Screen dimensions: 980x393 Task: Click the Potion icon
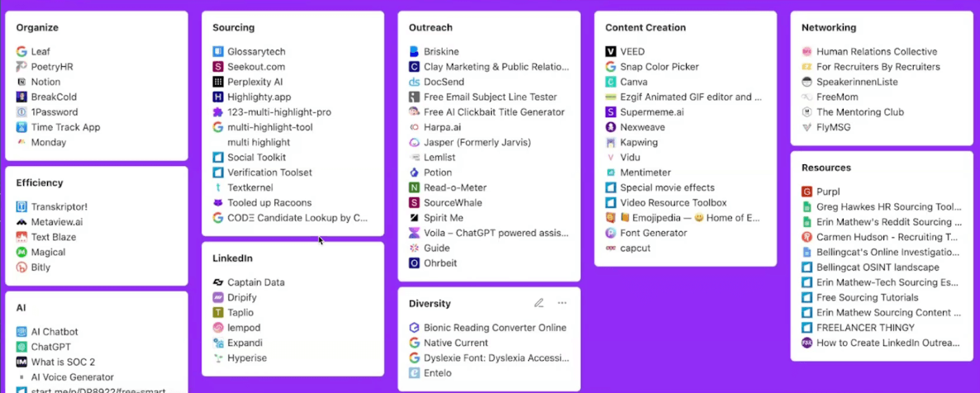point(414,173)
